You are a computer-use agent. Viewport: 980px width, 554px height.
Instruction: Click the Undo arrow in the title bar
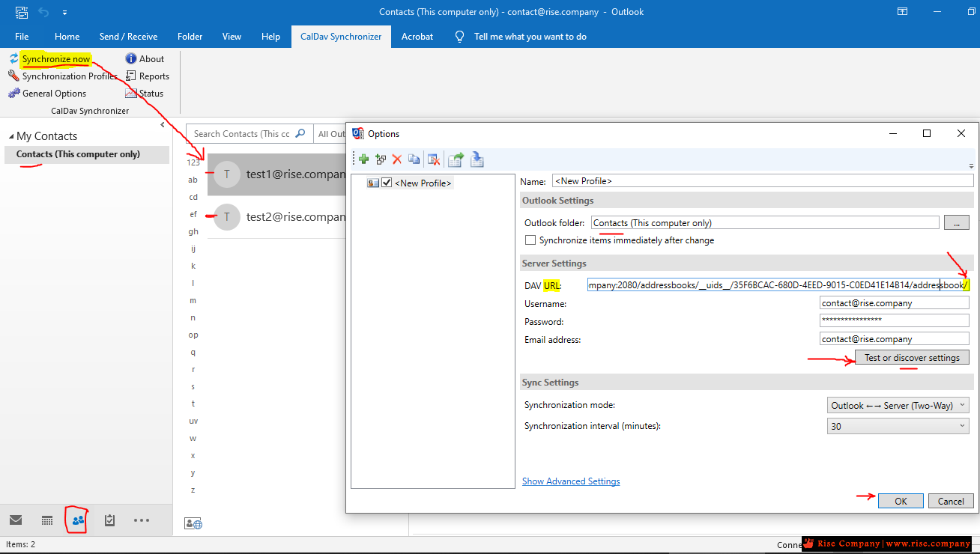coord(43,12)
